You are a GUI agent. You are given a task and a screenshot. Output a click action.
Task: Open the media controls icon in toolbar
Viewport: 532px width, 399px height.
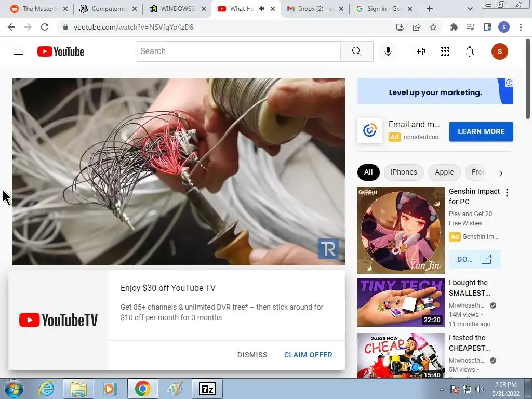(x=470, y=27)
